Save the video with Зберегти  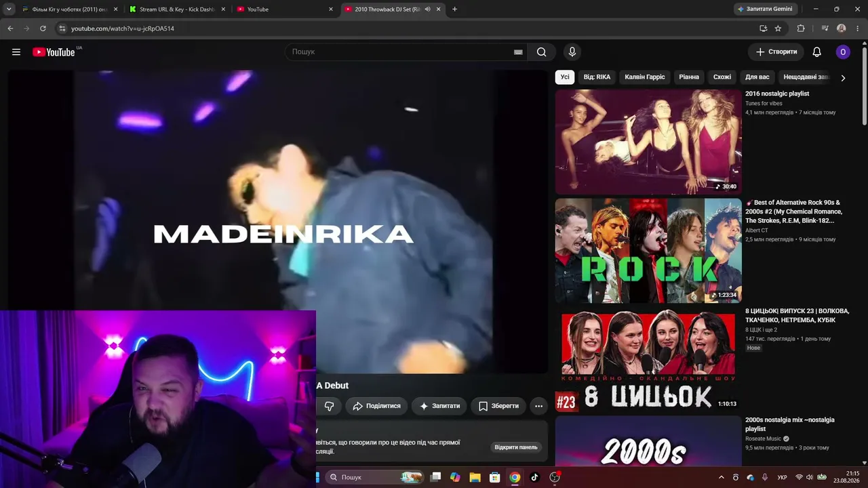pyautogui.click(x=498, y=406)
